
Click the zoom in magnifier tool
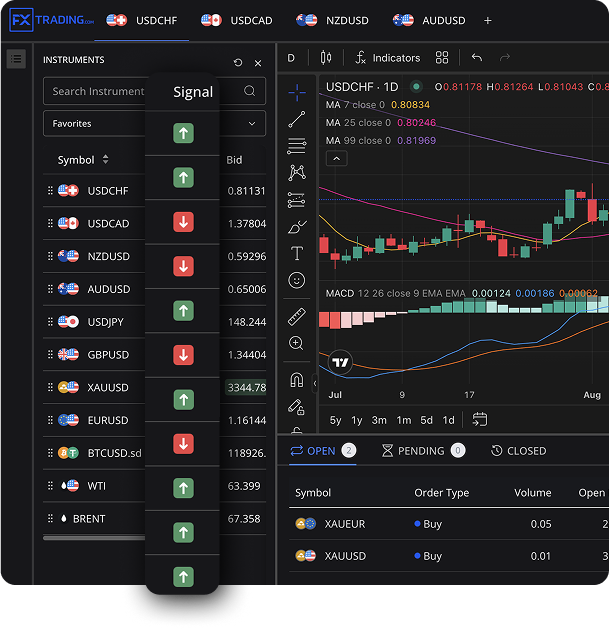[x=296, y=344]
